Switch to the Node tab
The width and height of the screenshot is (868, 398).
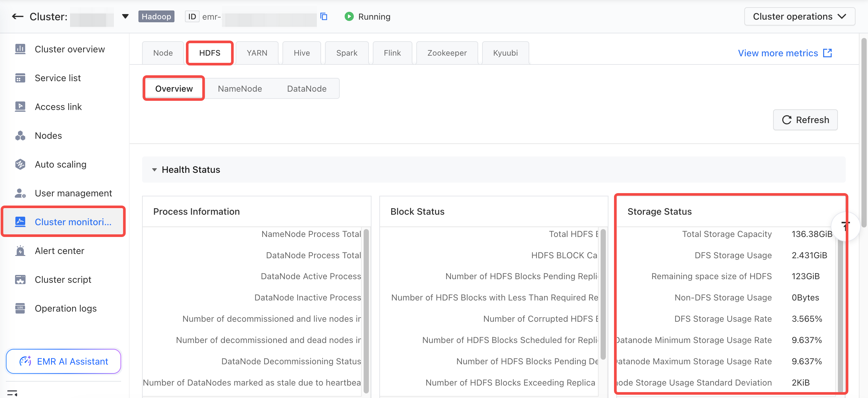(163, 53)
